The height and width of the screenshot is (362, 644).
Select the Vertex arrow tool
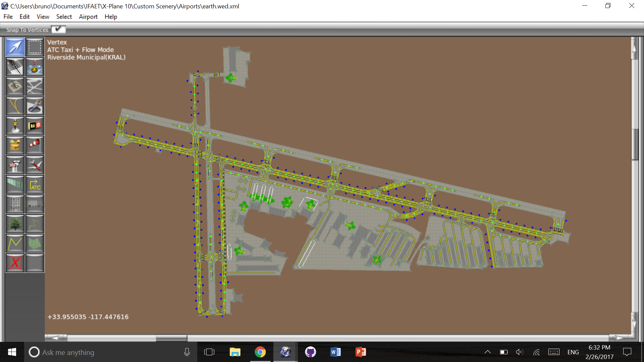pyautogui.click(x=15, y=47)
